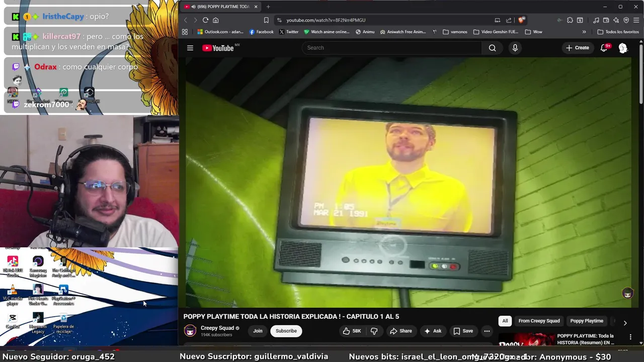Open the media control music note icon
This screenshot has height=362, width=644.
(x=596, y=20)
